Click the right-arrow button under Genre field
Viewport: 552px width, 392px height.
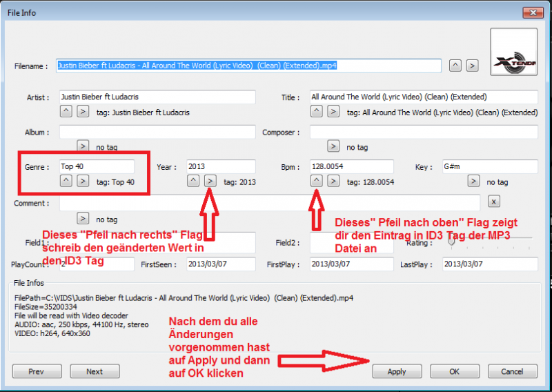click(x=83, y=181)
